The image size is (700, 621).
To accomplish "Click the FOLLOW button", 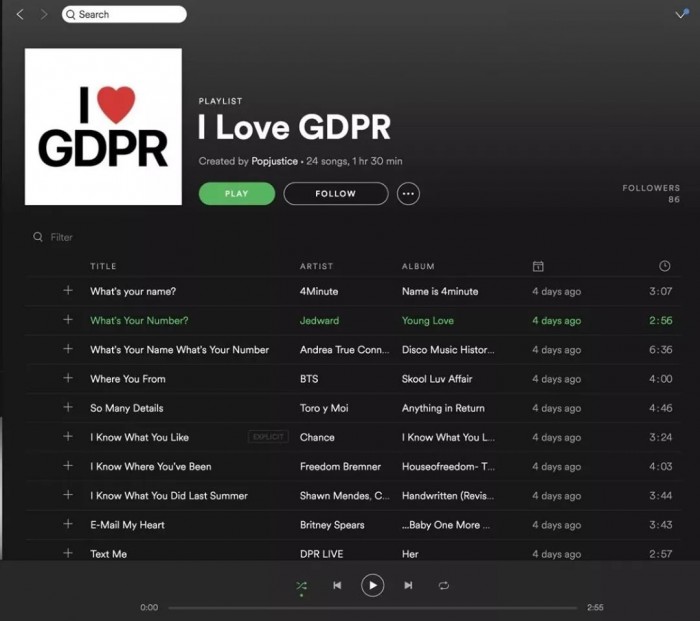I will pyautogui.click(x=336, y=193).
